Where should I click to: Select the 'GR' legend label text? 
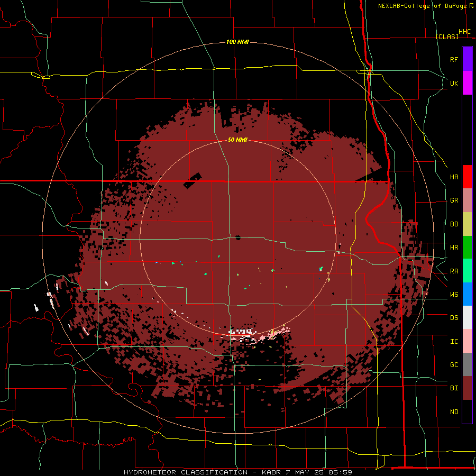pyautogui.click(x=454, y=200)
